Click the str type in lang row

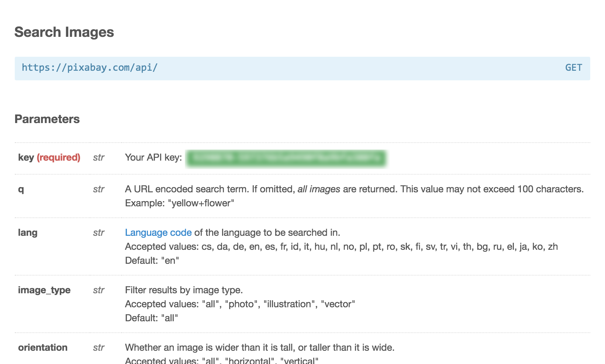point(98,232)
